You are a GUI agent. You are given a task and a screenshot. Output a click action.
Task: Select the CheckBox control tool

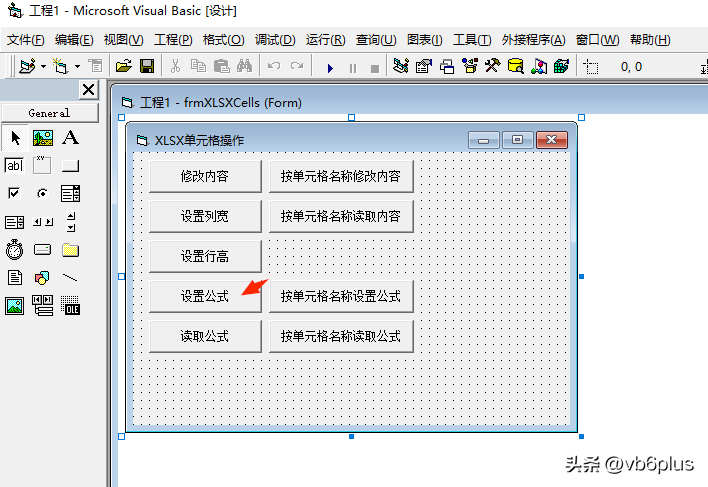[x=14, y=194]
